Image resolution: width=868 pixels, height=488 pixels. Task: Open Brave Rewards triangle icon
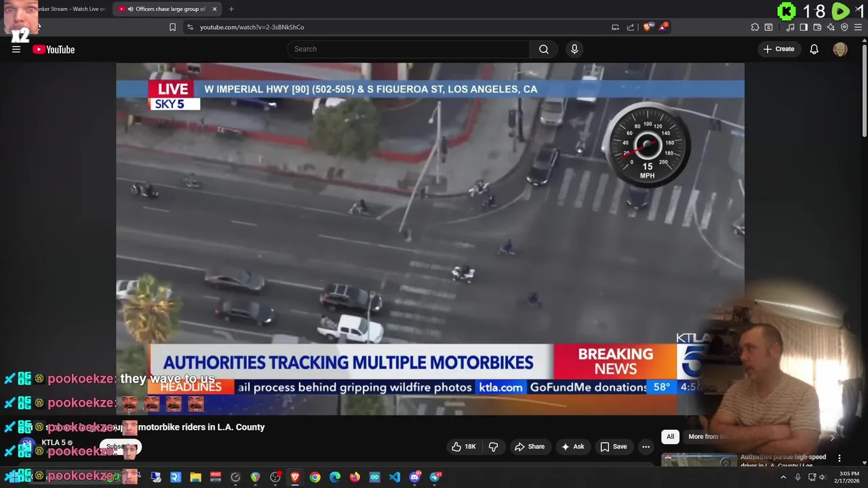pos(663,27)
